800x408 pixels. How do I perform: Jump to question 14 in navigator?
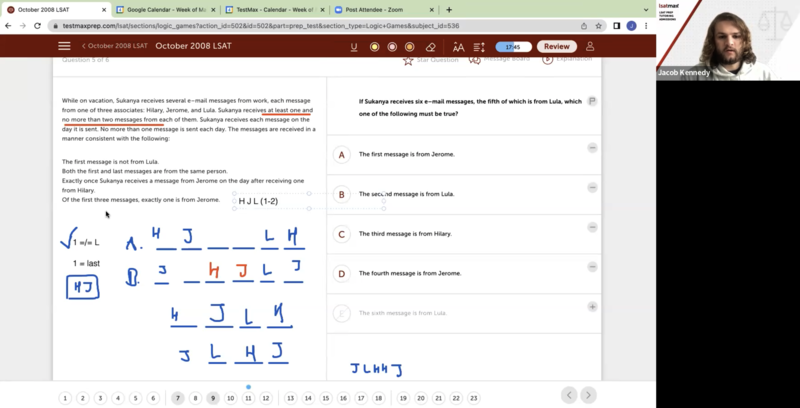[x=308, y=398]
